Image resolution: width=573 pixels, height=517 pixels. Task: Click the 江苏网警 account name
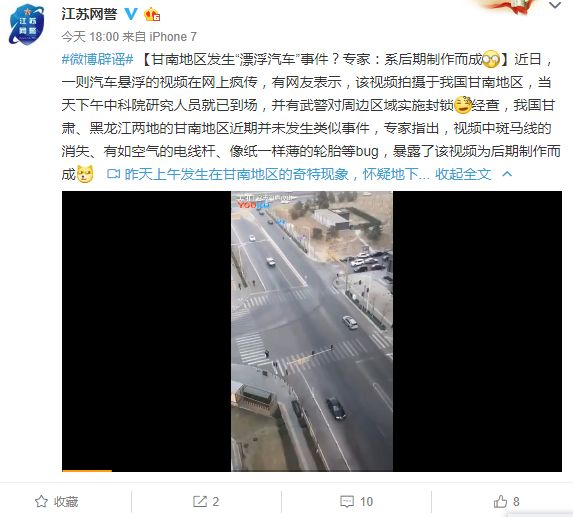89,14
